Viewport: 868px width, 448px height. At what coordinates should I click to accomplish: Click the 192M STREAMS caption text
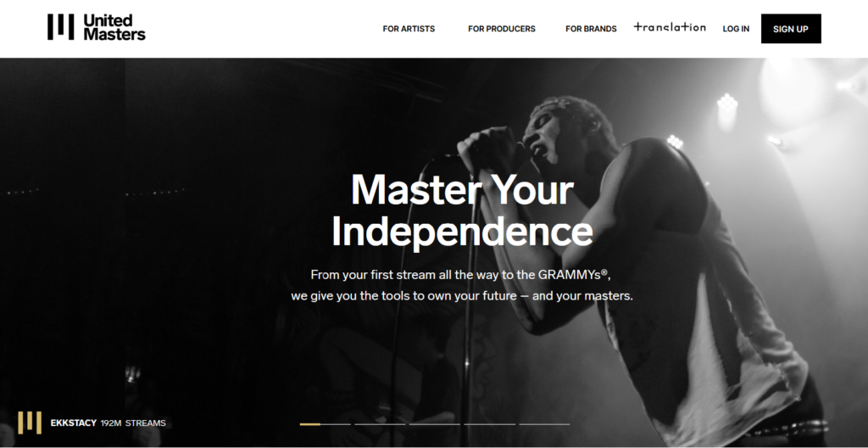pyautogui.click(x=133, y=423)
